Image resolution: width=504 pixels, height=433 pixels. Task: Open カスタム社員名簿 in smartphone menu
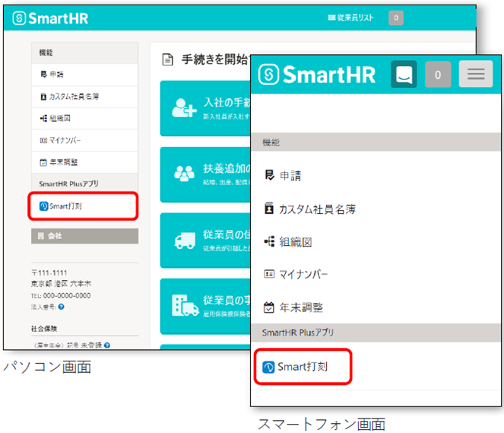(x=376, y=209)
